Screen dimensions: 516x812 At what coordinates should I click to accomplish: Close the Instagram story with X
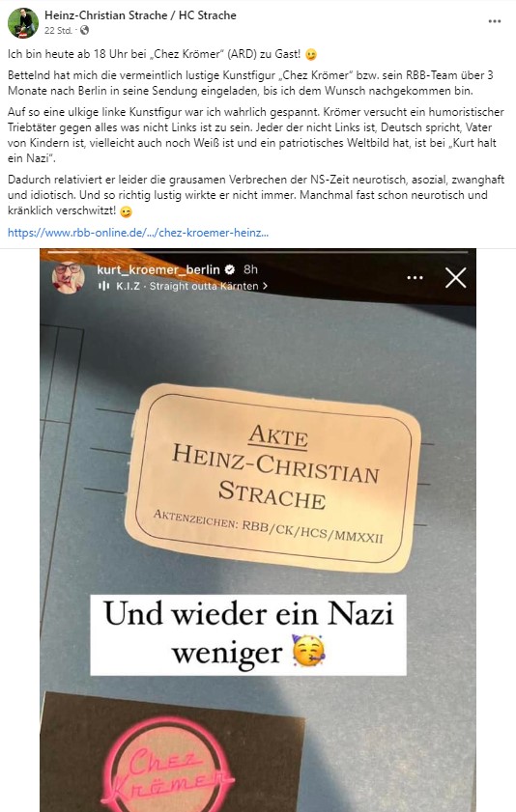pyautogui.click(x=455, y=277)
